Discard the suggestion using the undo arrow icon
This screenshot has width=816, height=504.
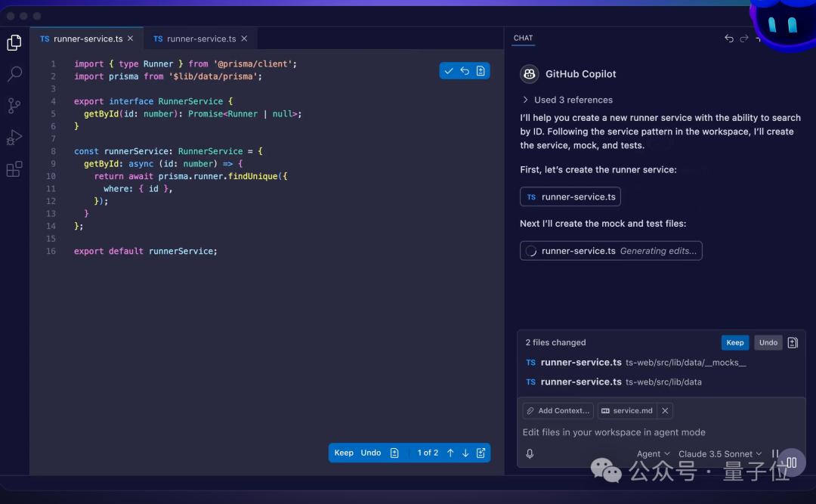[x=465, y=70]
